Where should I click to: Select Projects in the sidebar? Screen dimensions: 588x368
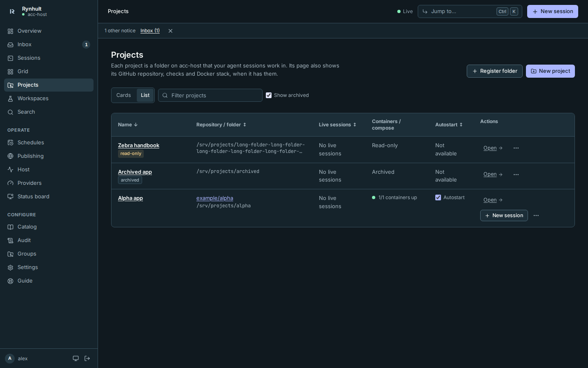[49, 85]
